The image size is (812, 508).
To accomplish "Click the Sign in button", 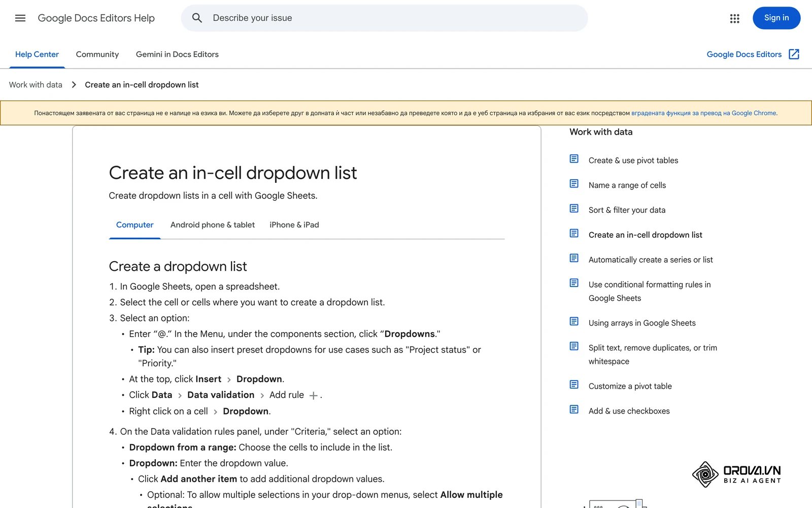I will (x=776, y=18).
